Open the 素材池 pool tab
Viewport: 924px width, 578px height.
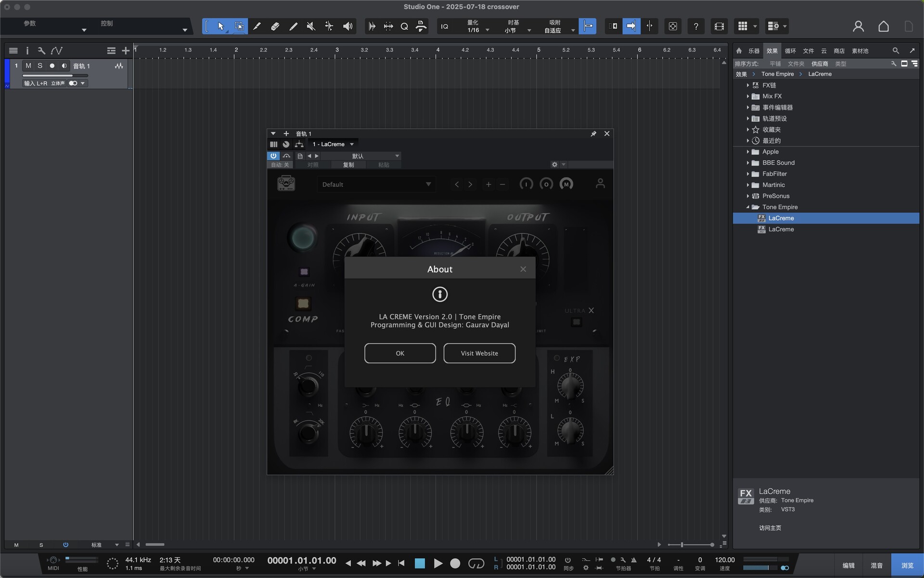[x=860, y=51]
